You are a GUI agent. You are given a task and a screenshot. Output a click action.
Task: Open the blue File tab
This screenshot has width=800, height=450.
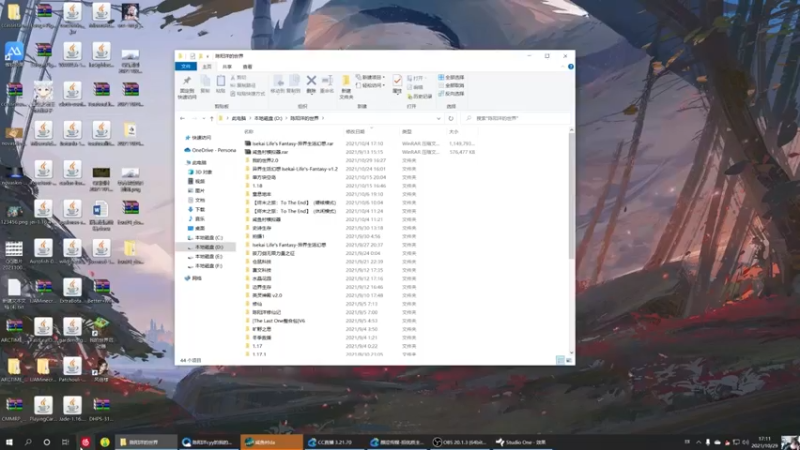186,66
